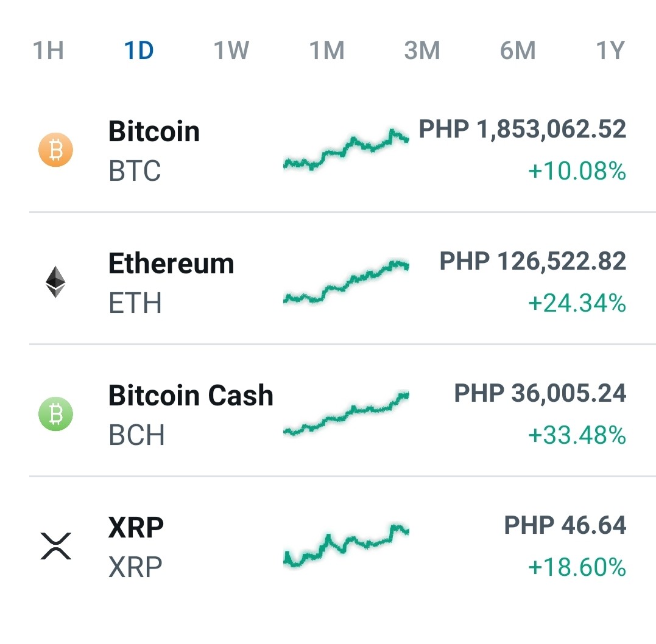Open the Bitcoin Cash sparkline chart
This screenshot has width=656, height=644.
click(346, 414)
